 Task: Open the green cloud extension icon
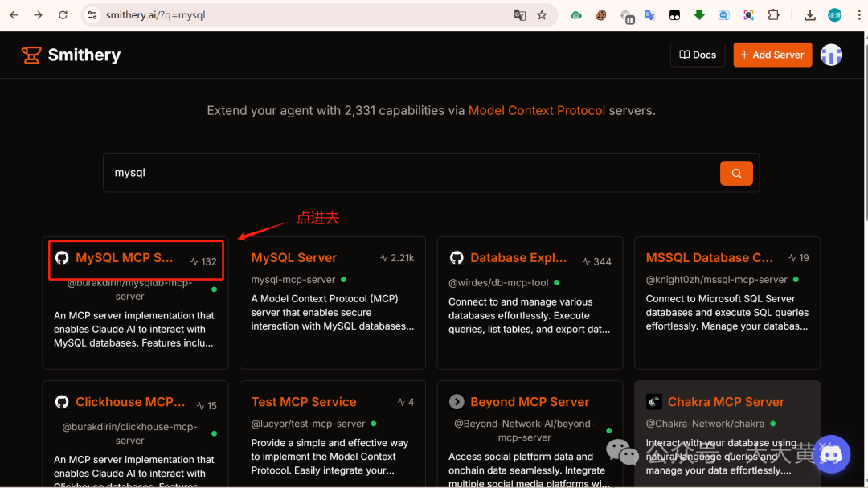click(576, 15)
